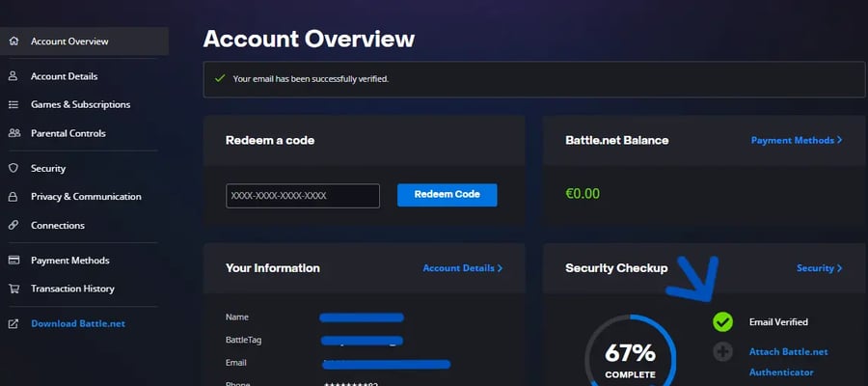Click the Redeem Code button
The height and width of the screenshot is (386, 868).
[447, 195]
